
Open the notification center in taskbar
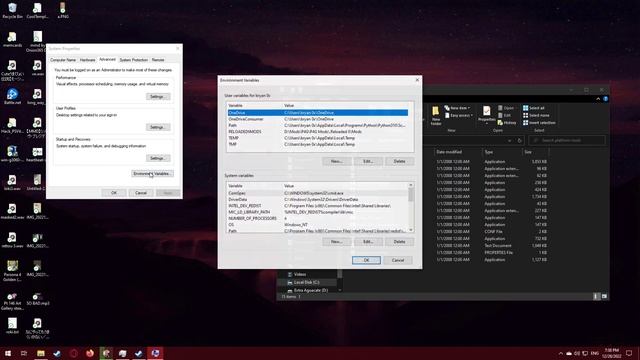click(x=629, y=353)
